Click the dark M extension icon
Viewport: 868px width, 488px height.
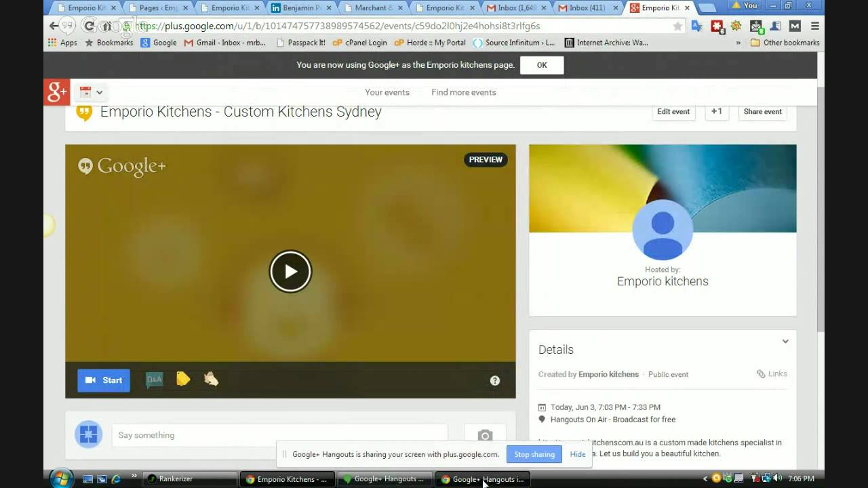point(795,26)
